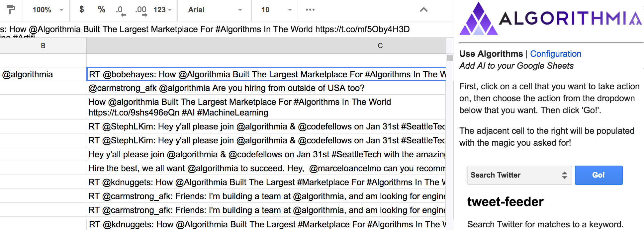Collapse the toolbar with up chevron
The image size is (644, 230).
pos(423,10)
